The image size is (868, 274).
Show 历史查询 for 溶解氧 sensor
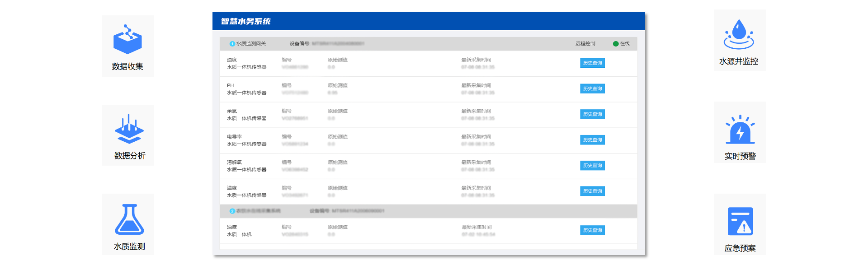[592, 166]
